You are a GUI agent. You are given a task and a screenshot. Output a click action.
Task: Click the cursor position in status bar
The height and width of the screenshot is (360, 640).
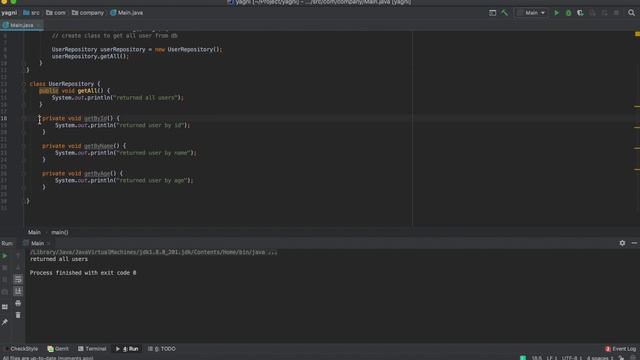tap(536, 358)
